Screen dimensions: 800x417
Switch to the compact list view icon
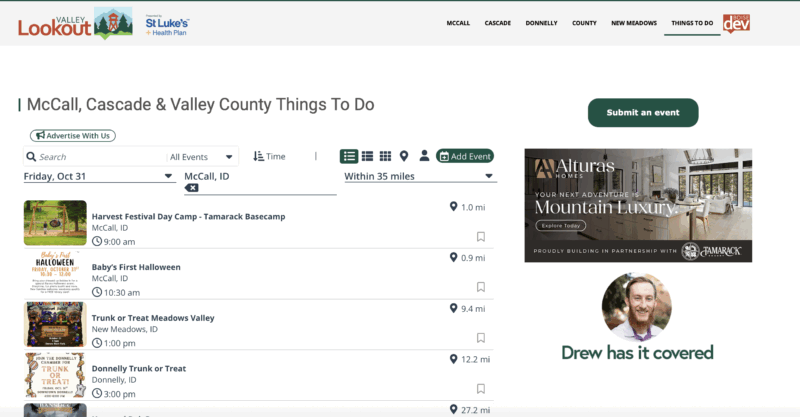[368, 156]
